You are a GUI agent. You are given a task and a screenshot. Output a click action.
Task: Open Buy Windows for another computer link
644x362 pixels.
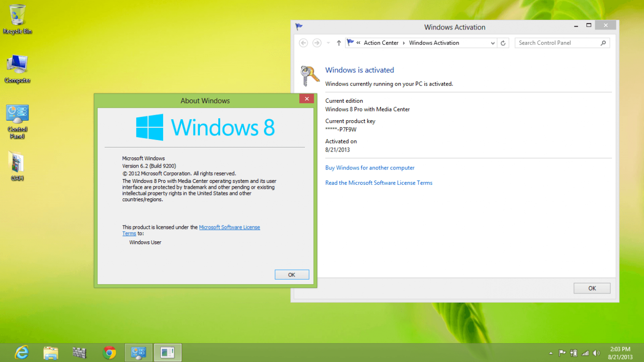[370, 168]
